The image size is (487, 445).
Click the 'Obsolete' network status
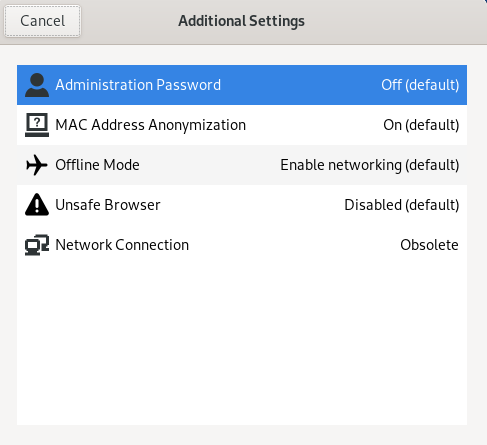pyautogui.click(x=429, y=245)
